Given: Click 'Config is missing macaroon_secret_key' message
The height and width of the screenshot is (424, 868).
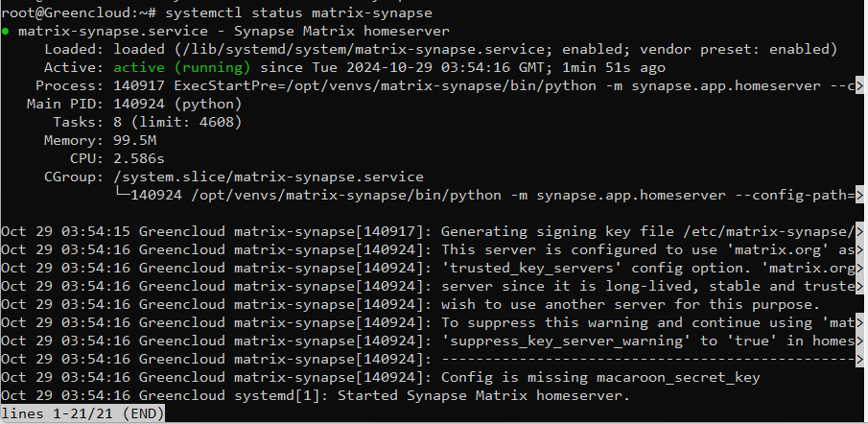Looking at the screenshot, I should pos(600,378).
